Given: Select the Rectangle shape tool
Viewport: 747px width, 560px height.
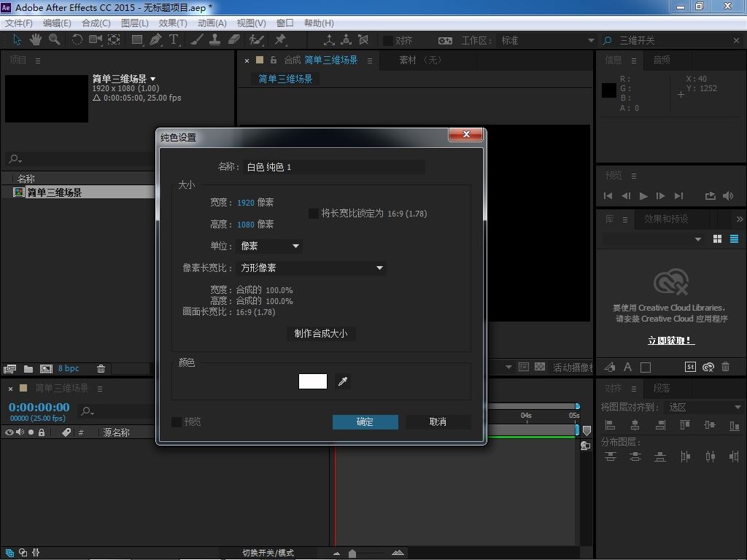Looking at the screenshot, I should [137, 39].
